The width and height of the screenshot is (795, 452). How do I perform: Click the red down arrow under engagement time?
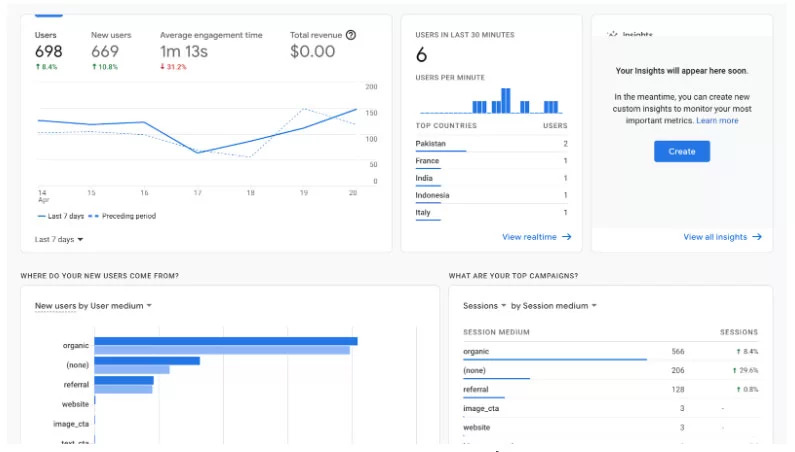click(x=162, y=66)
